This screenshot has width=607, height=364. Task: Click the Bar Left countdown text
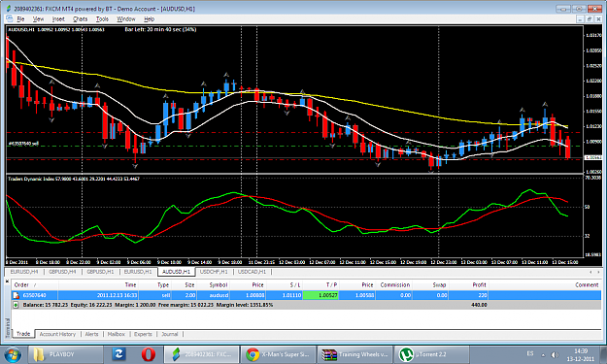tap(160, 29)
